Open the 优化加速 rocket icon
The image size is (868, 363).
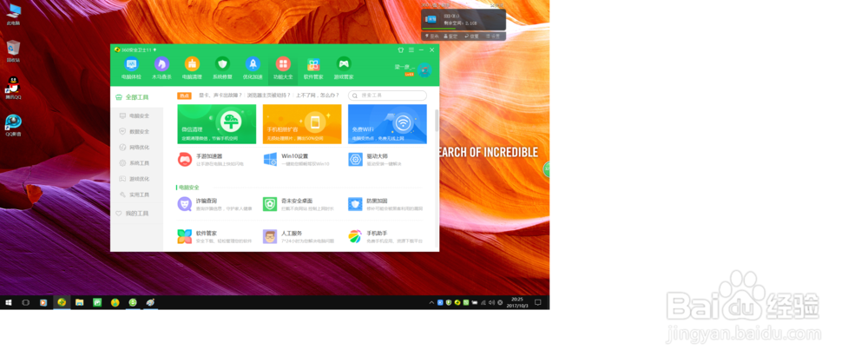tap(253, 63)
